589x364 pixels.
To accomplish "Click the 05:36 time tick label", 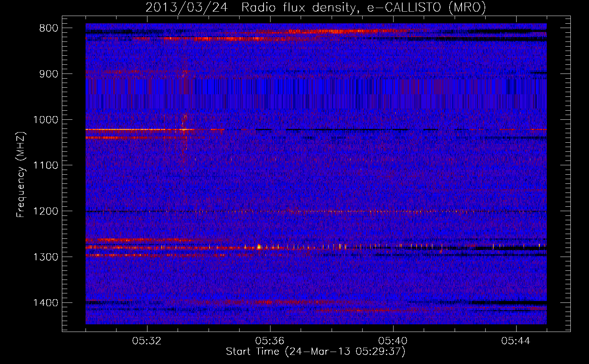I will point(270,341).
